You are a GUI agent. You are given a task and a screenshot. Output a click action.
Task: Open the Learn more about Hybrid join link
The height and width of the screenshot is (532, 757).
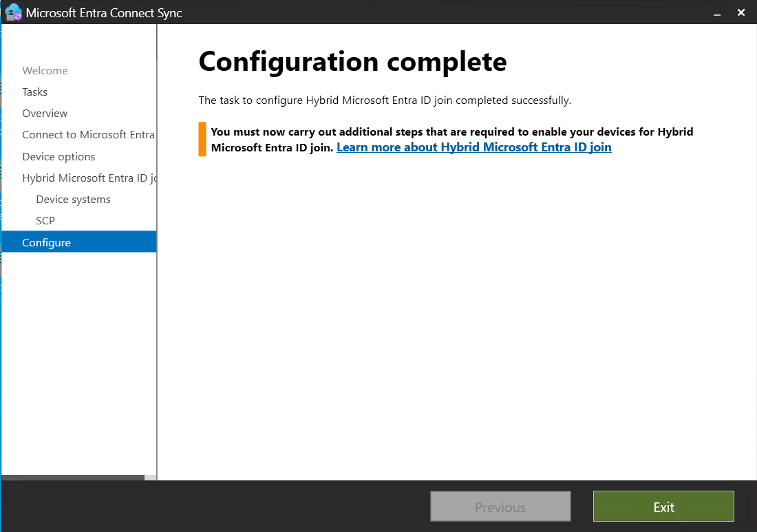click(x=473, y=147)
